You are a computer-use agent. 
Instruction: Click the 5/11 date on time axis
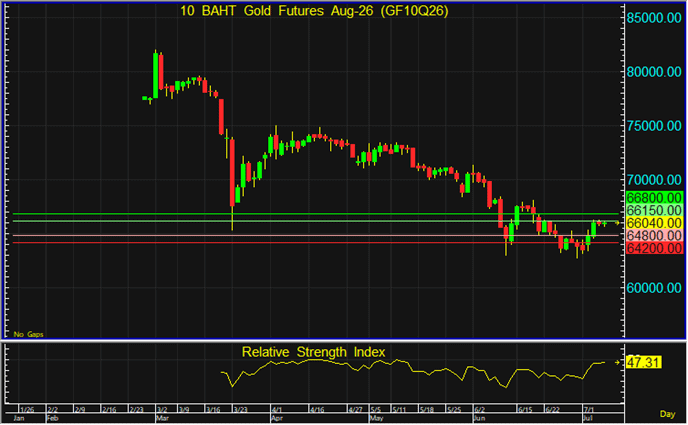coord(399,410)
